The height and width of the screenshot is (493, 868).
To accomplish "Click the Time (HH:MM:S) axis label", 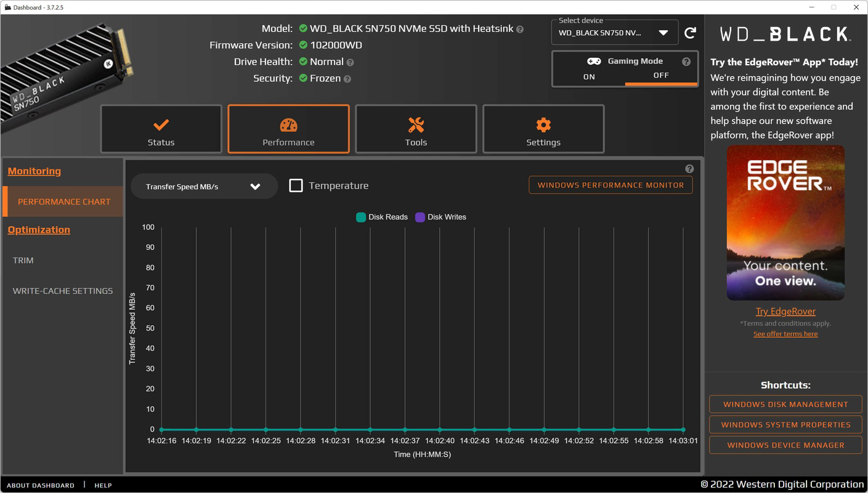I will (x=422, y=455).
